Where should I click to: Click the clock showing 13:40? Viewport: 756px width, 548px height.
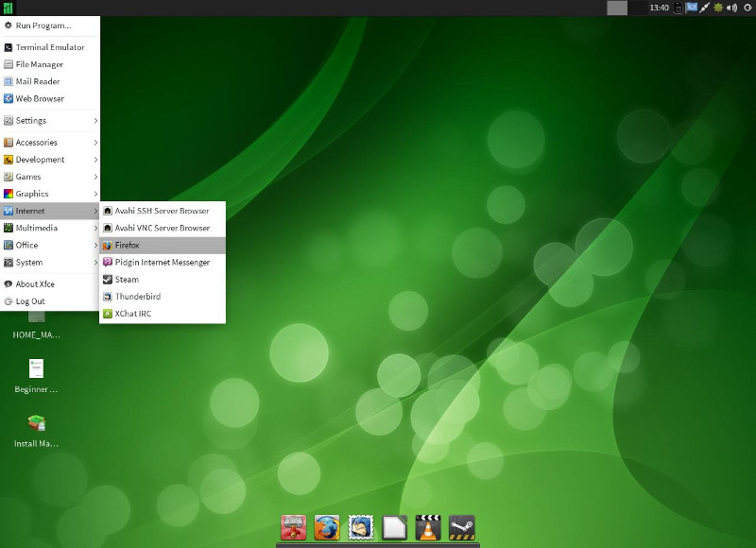659,8
